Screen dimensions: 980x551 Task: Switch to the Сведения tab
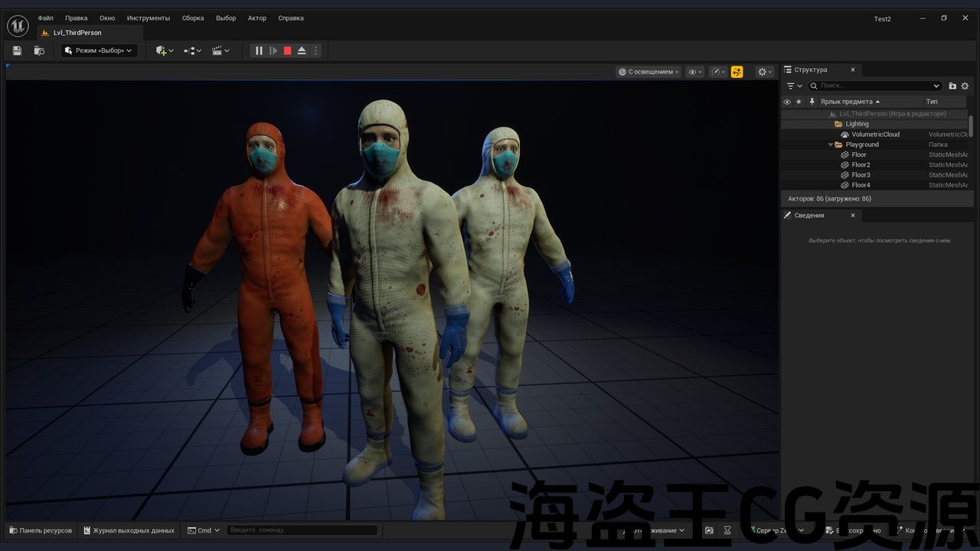(809, 216)
